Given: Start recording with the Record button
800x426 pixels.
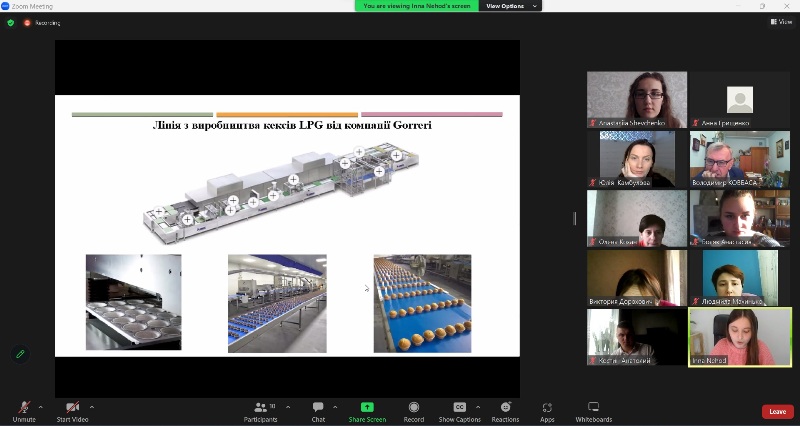Looking at the screenshot, I should click(414, 412).
